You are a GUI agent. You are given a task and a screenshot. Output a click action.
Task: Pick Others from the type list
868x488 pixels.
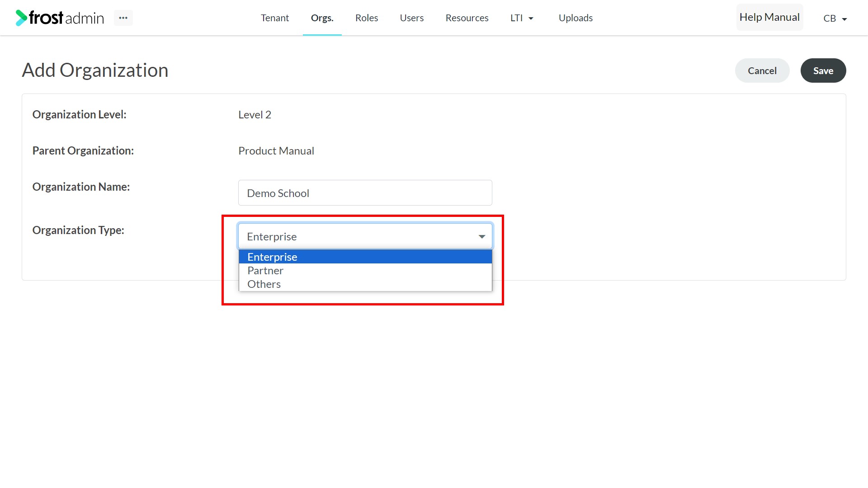point(365,284)
